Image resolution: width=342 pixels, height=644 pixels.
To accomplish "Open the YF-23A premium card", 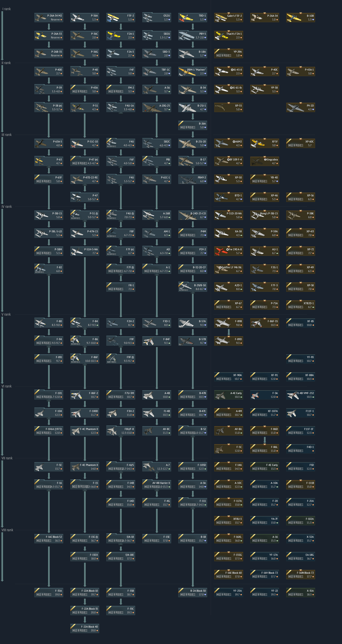I will click(x=229, y=593).
